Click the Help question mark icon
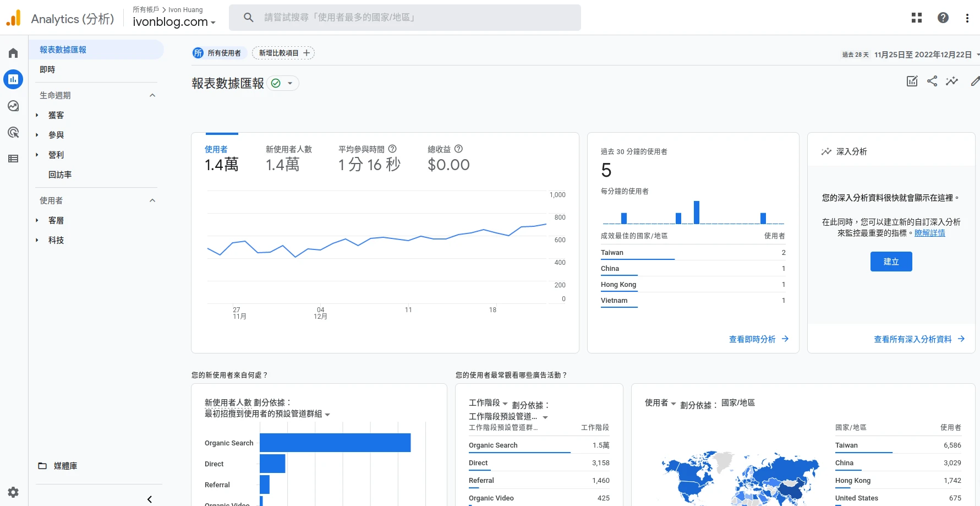 click(x=943, y=18)
